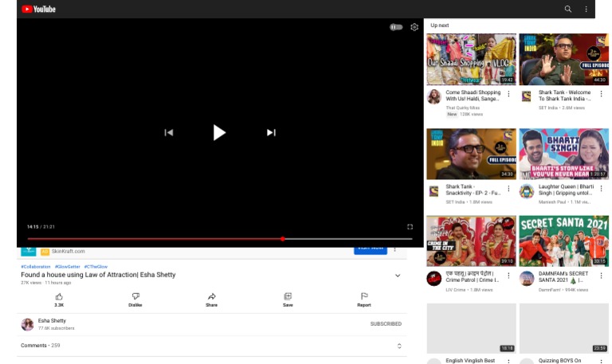Expand the video description chevron

click(398, 276)
